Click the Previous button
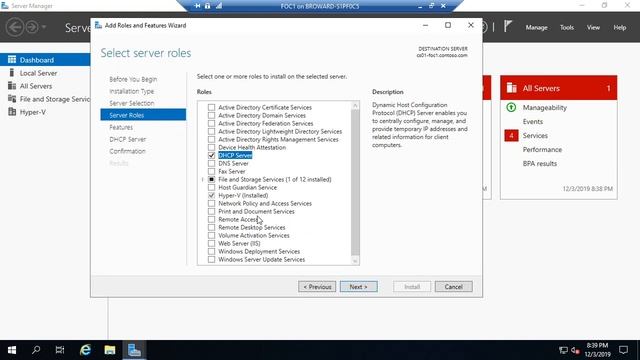 coord(317,287)
